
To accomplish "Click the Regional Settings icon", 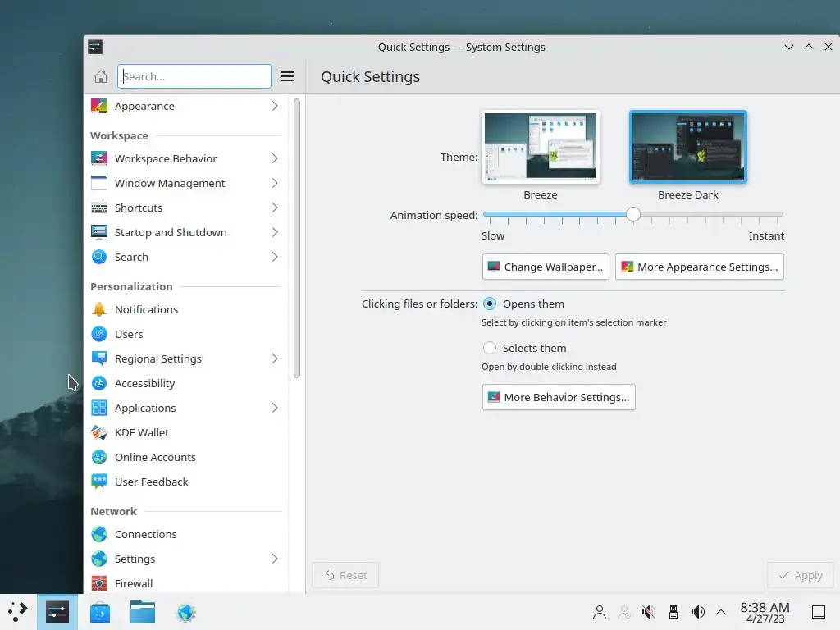I will (99, 359).
